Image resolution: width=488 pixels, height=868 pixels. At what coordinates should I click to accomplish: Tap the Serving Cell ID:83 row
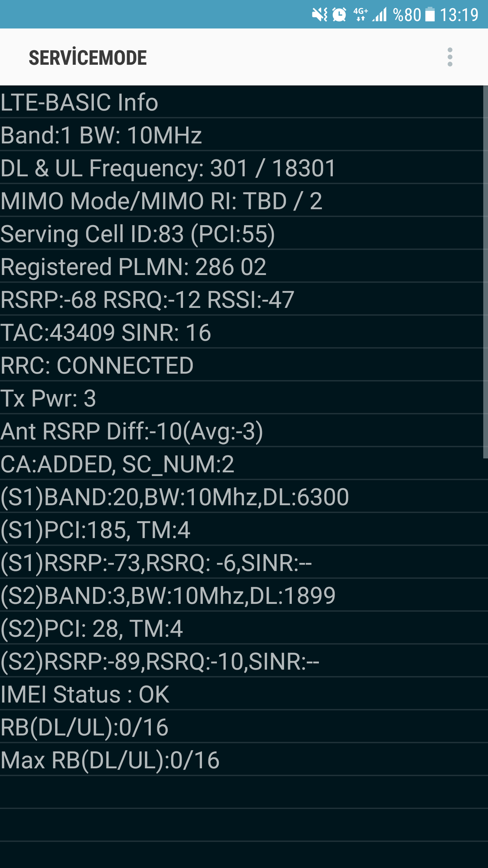[x=241, y=233]
